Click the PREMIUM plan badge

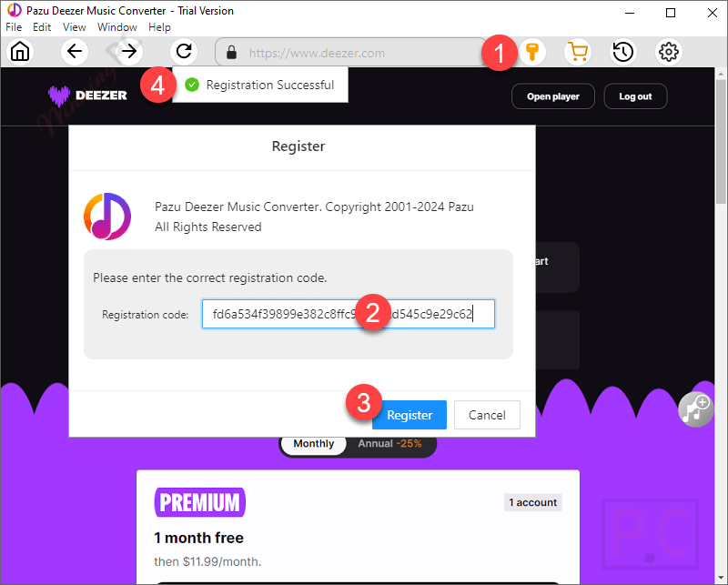(x=199, y=502)
